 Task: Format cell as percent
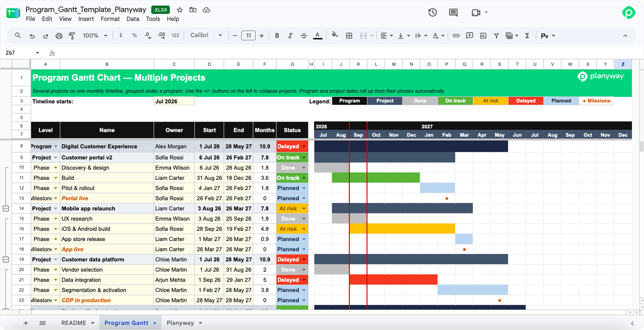point(135,36)
